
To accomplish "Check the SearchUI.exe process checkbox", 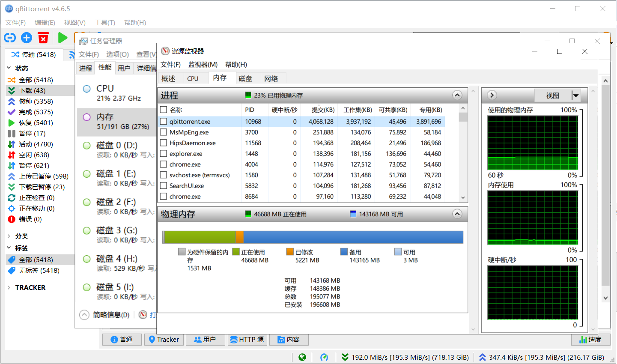I will click(163, 185).
